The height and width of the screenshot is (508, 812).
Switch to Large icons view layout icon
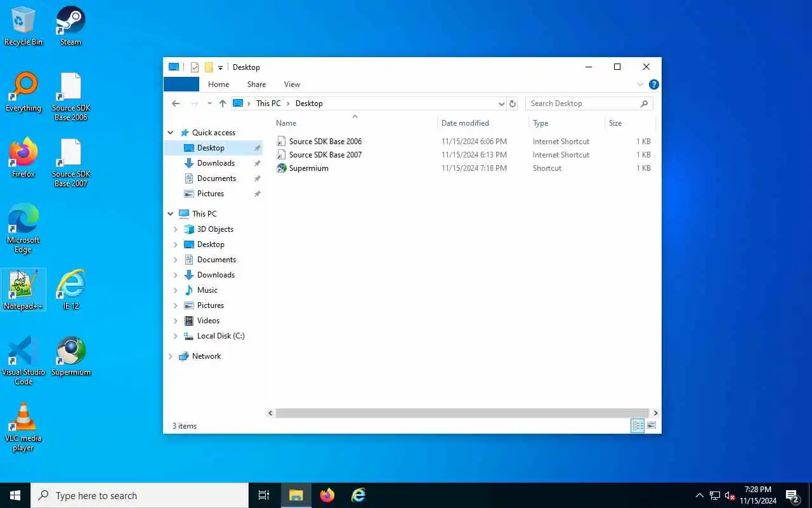(x=652, y=426)
